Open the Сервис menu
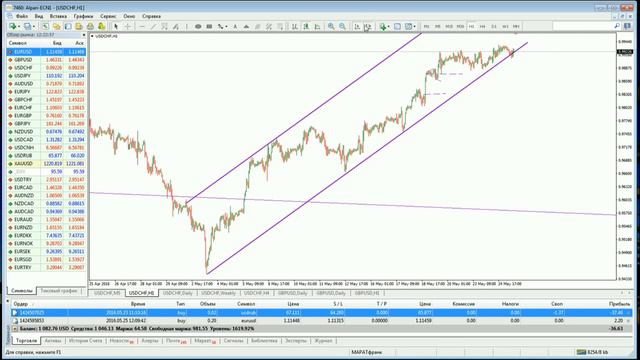 coord(108,16)
